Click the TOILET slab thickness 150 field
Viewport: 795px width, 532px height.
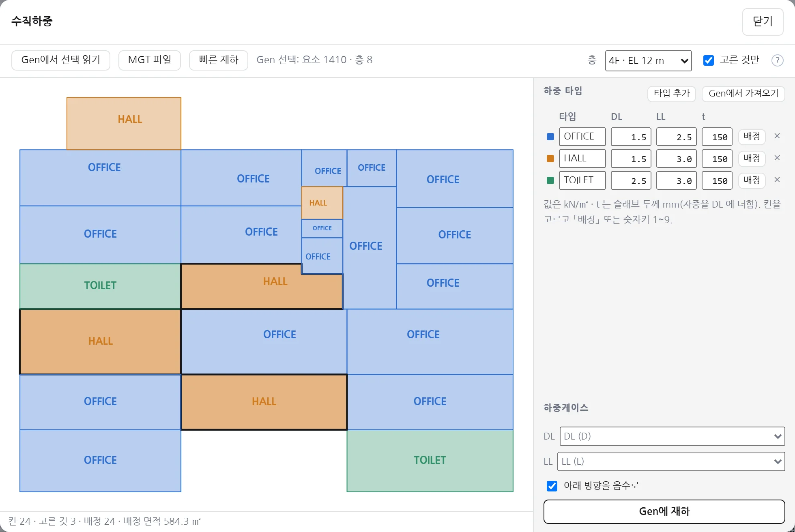coord(717,180)
